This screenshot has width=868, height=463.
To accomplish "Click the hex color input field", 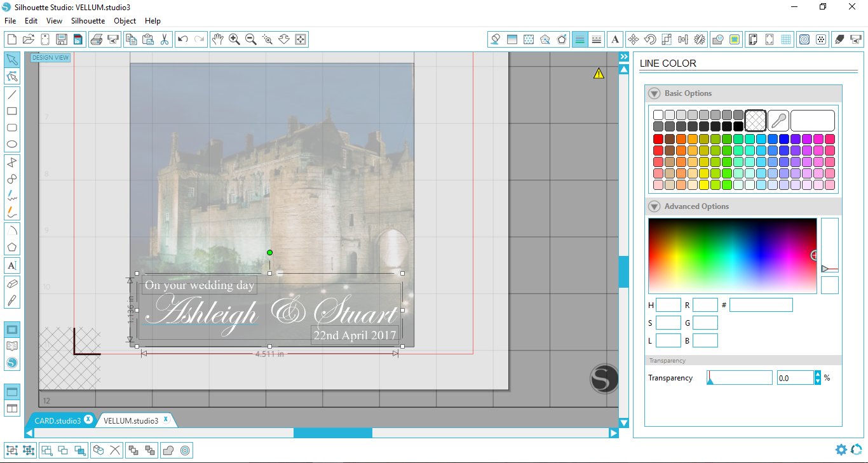I will pos(761,305).
